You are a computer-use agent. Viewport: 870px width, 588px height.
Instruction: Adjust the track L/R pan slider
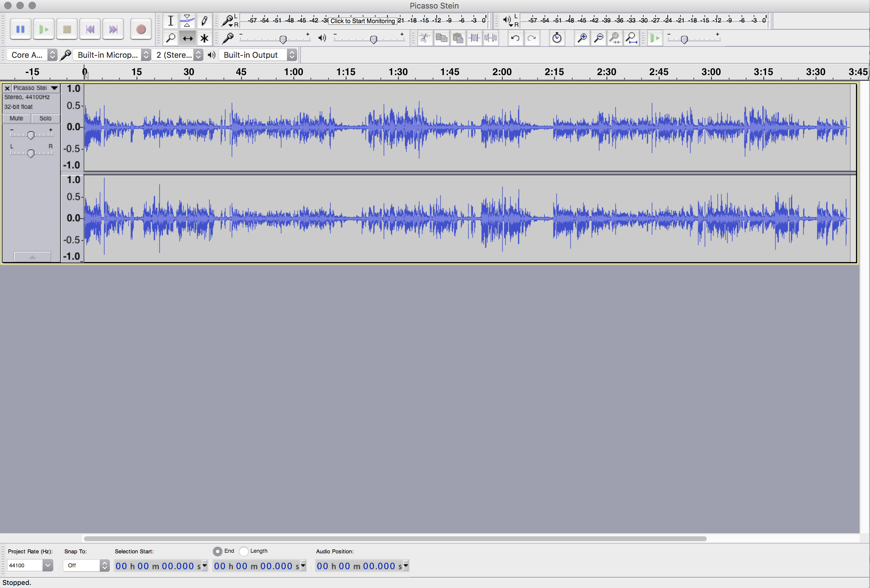point(31,153)
